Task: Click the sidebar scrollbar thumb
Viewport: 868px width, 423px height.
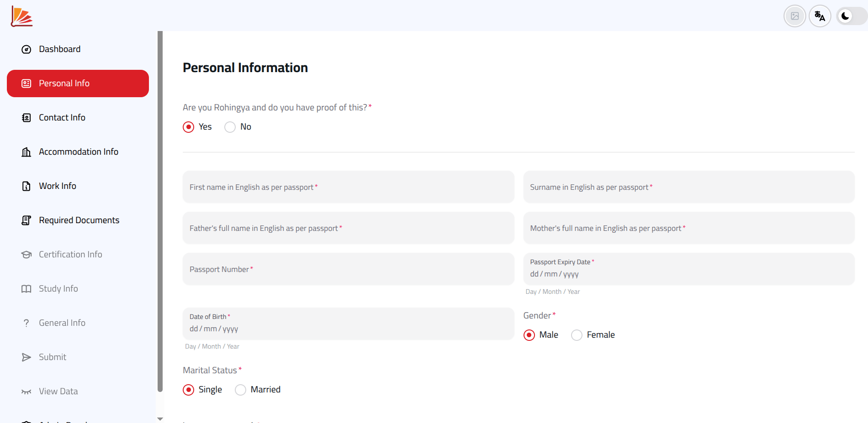Action: point(160,211)
